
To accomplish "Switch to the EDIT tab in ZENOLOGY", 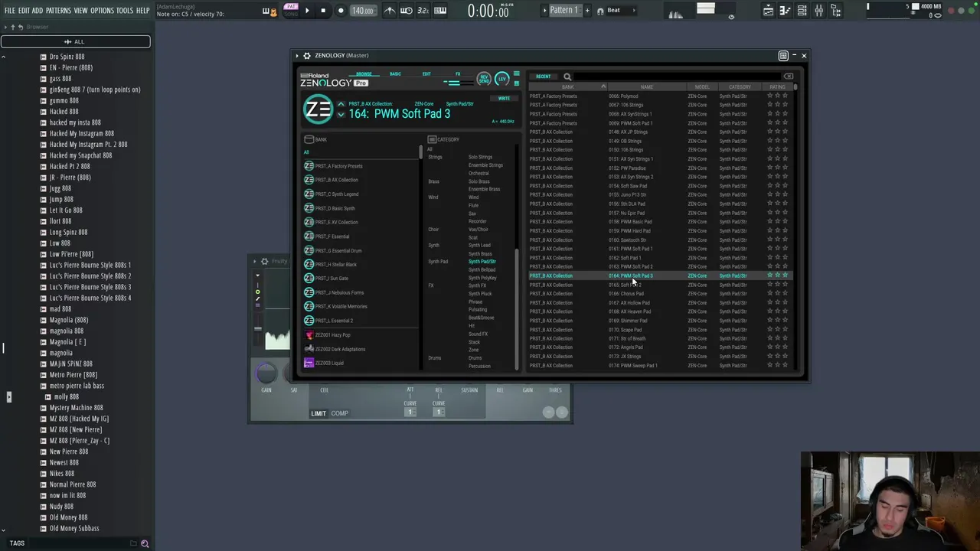I will click(426, 74).
